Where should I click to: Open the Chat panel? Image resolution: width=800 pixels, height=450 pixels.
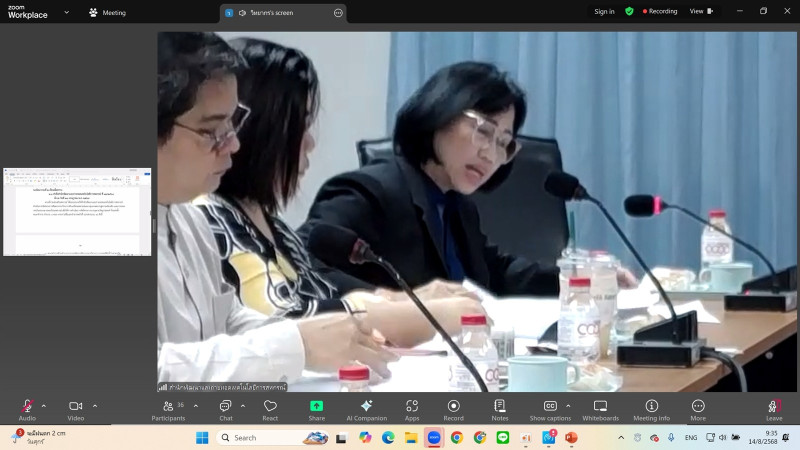tap(225, 408)
